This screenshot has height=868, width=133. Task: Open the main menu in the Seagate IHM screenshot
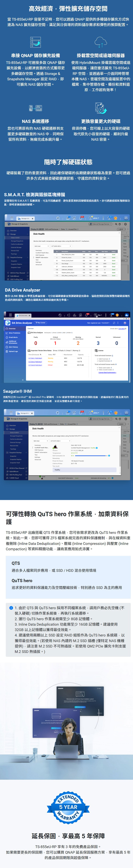[11, 413]
